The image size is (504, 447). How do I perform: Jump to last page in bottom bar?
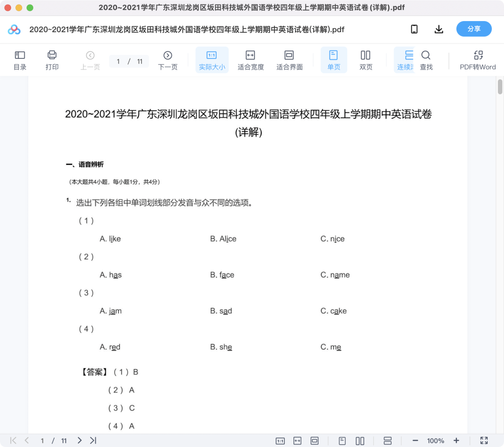[93, 440]
